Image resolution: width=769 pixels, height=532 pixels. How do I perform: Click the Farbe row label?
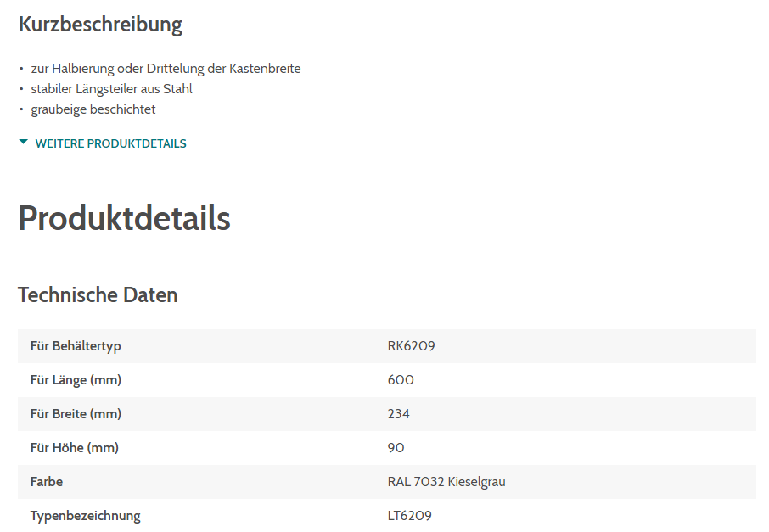pos(47,482)
